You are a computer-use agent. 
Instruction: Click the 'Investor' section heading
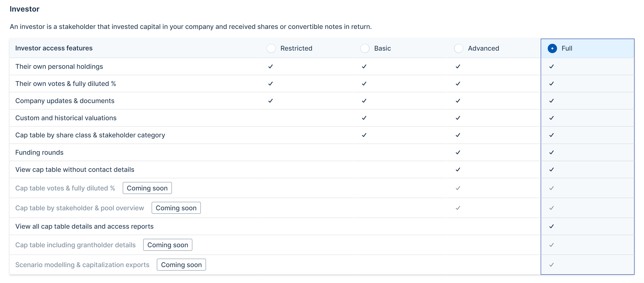(x=25, y=9)
